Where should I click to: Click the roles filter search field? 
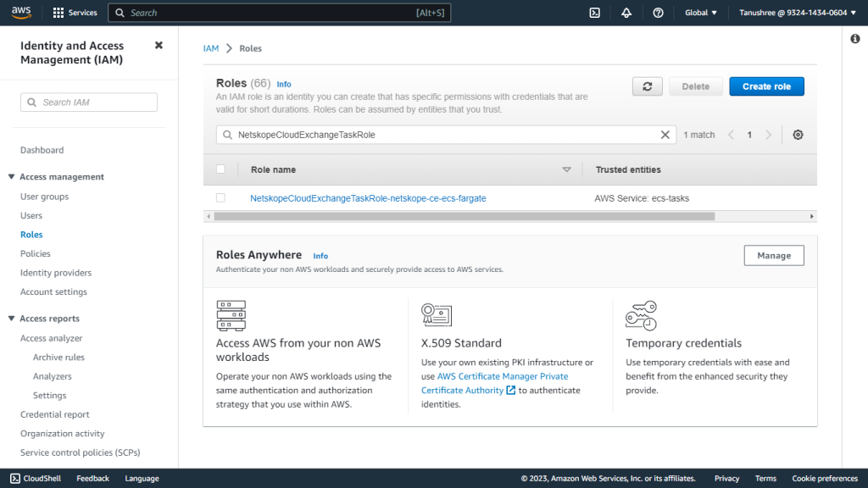coord(446,135)
